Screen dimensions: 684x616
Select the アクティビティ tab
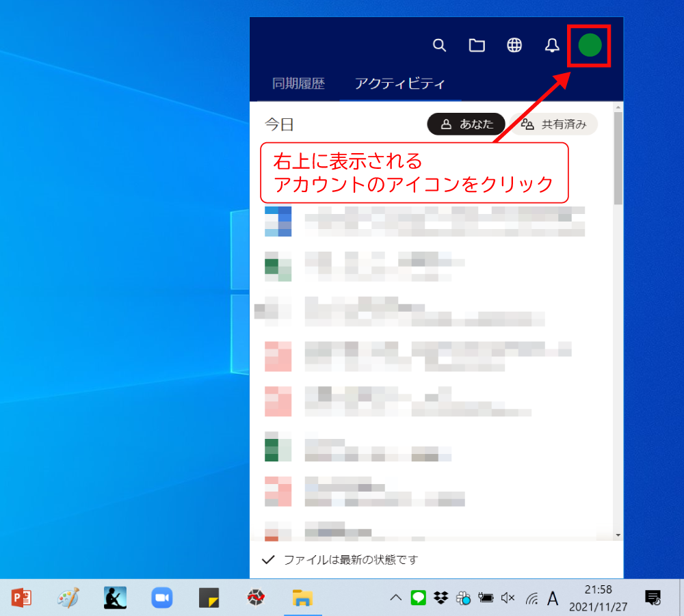pyautogui.click(x=400, y=84)
